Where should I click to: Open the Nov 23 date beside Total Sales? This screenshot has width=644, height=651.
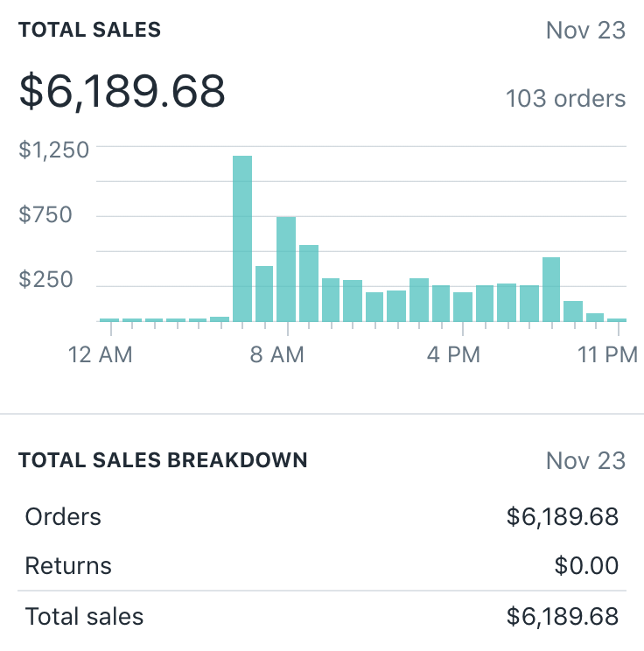[x=585, y=31]
